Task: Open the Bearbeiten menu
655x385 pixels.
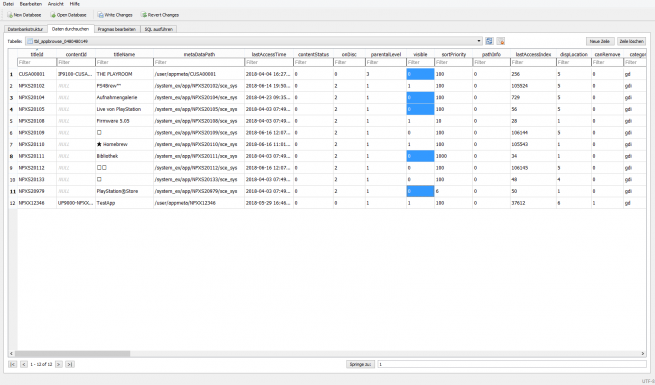Action: pyautogui.click(x=31, y=4)
